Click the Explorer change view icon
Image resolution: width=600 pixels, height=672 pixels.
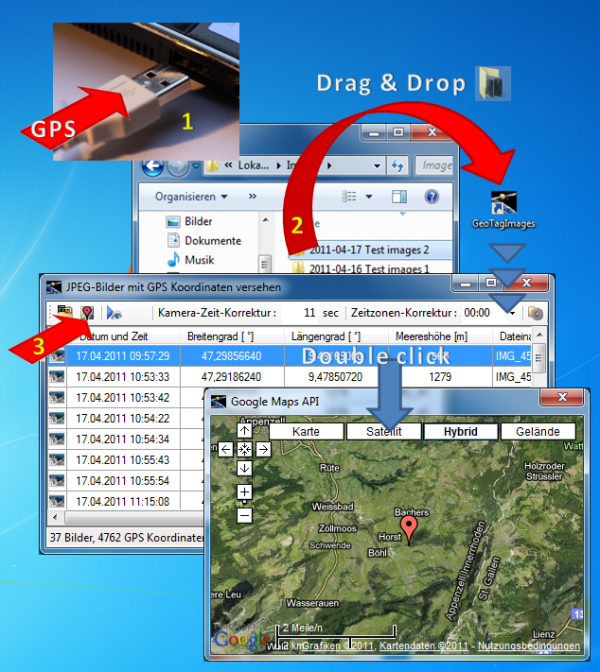[x=349, y=196]
